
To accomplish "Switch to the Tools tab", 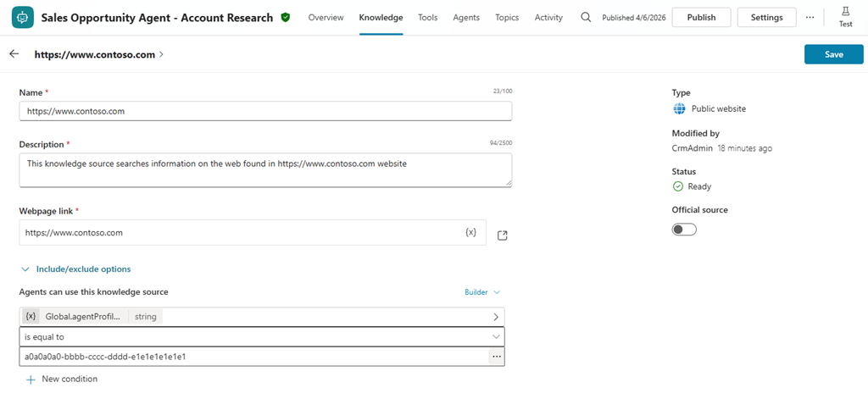I will click(x=428, y=17).
